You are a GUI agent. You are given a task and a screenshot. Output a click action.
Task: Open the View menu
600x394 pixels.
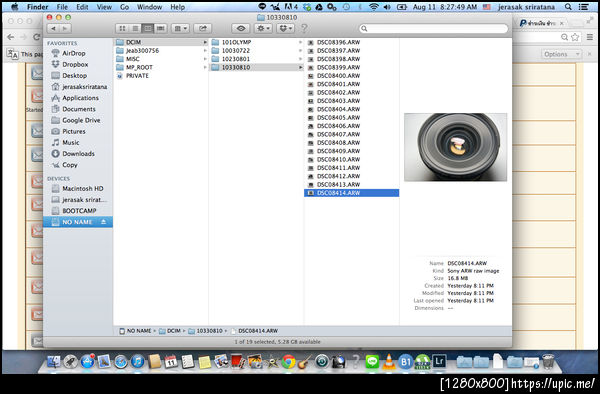104,7
